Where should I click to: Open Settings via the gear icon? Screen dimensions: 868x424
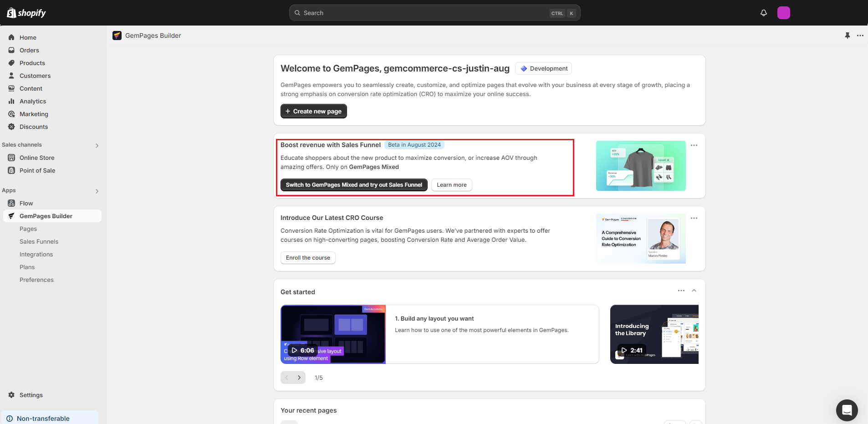(x=11, y=395)
